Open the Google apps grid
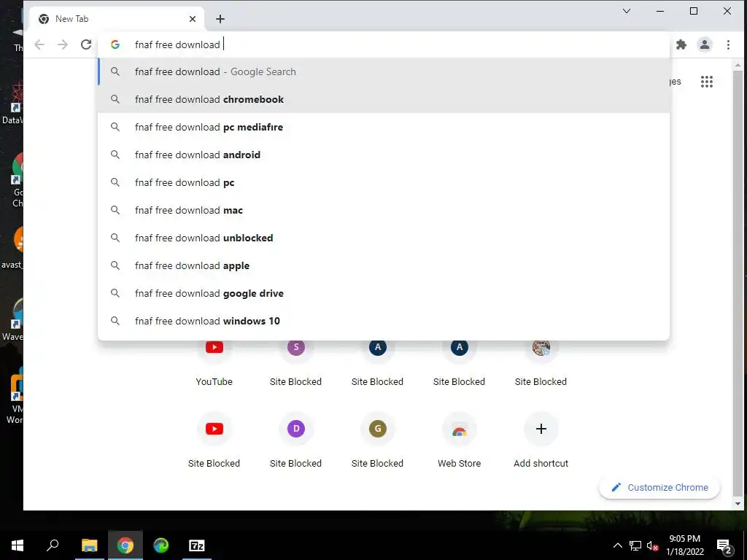 (x=706, y=82)
